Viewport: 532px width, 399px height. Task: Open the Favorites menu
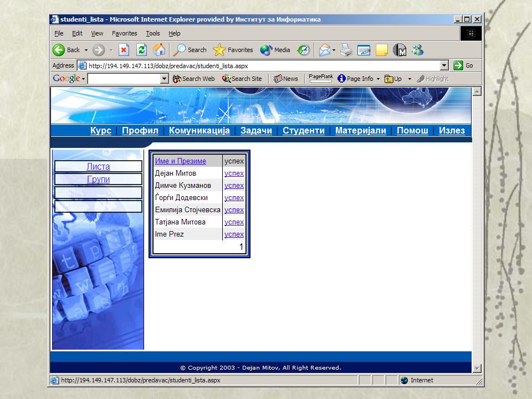click(125, 33)
